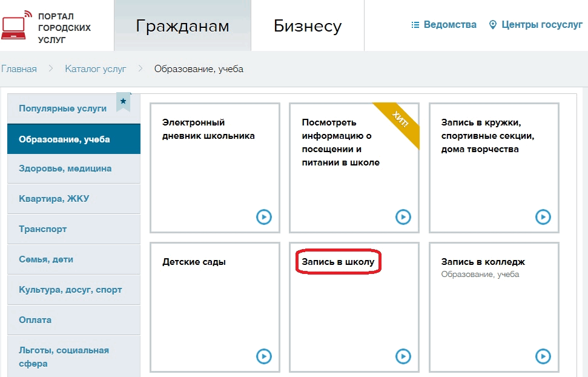Go to Главная breadcrumb

click(19, 68)
